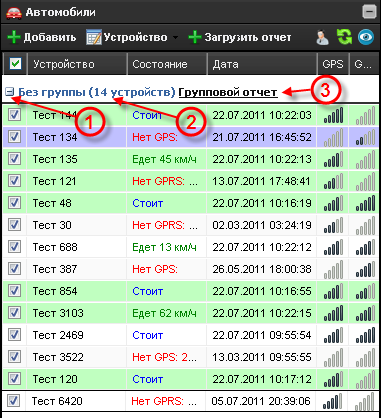Image resolution: width=381 pixels, height=418 pixels.
Task: Select device name Тест 3103
Action: (58, 313)
